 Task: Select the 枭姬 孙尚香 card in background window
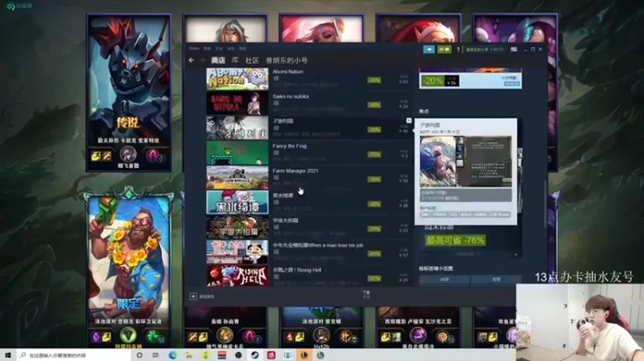click(x=225, y=328)
